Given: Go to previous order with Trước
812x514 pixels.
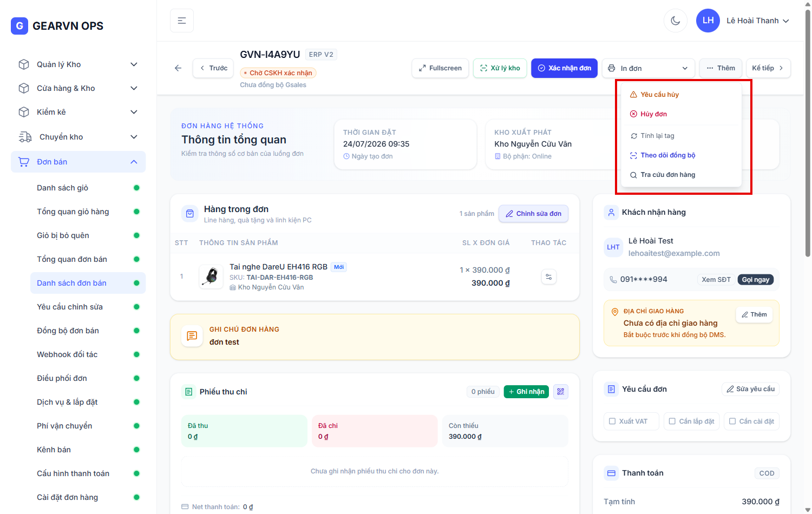Looking at the screenshot, I should point(213,68).
